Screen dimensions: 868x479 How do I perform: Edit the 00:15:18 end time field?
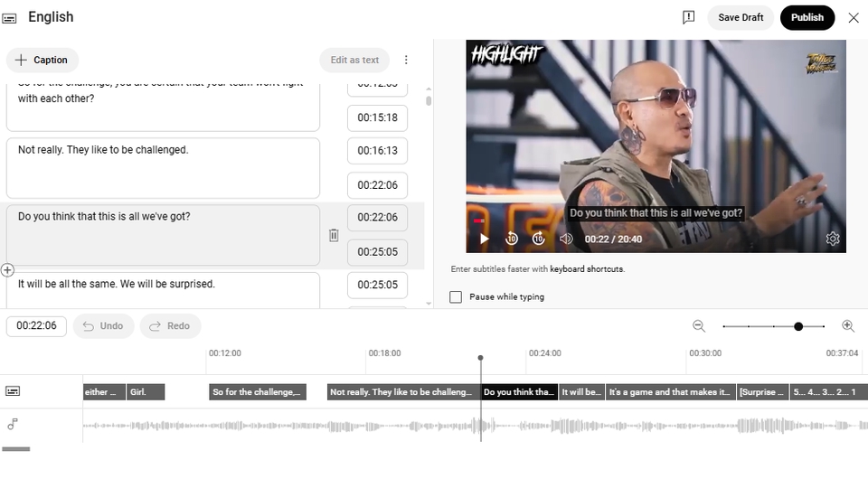(378, 117)
